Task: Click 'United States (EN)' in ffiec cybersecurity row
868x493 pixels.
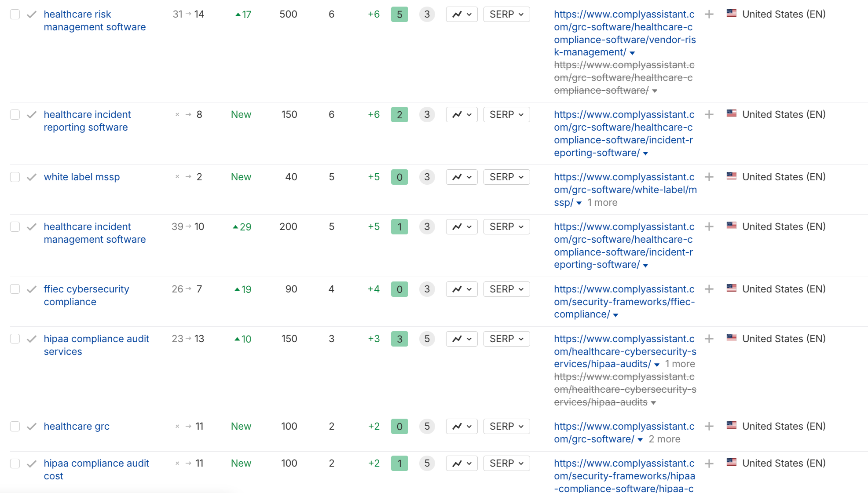Action: (784, 289)
